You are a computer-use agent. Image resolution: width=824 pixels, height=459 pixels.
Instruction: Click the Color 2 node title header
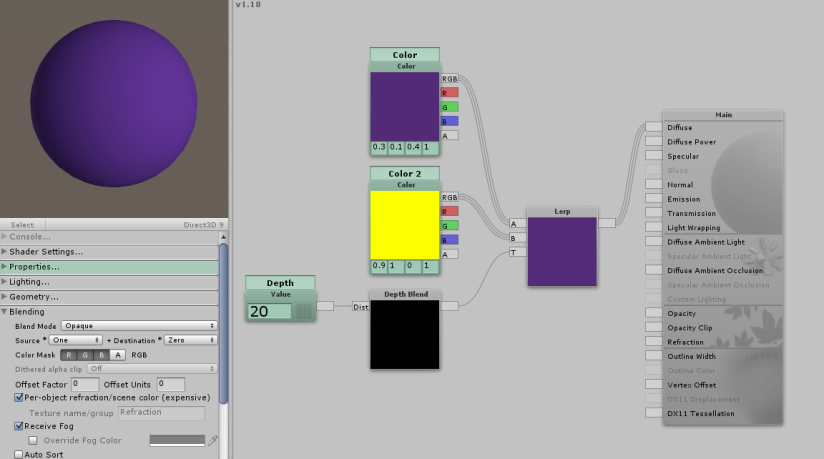point(405,174)
